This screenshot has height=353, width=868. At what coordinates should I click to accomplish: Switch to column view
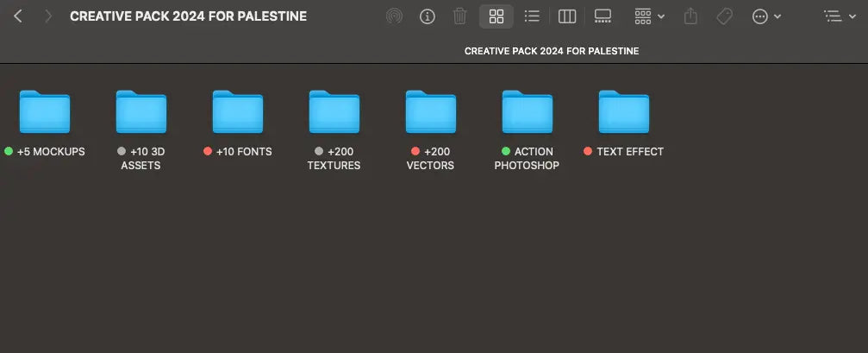click(567, 16)
